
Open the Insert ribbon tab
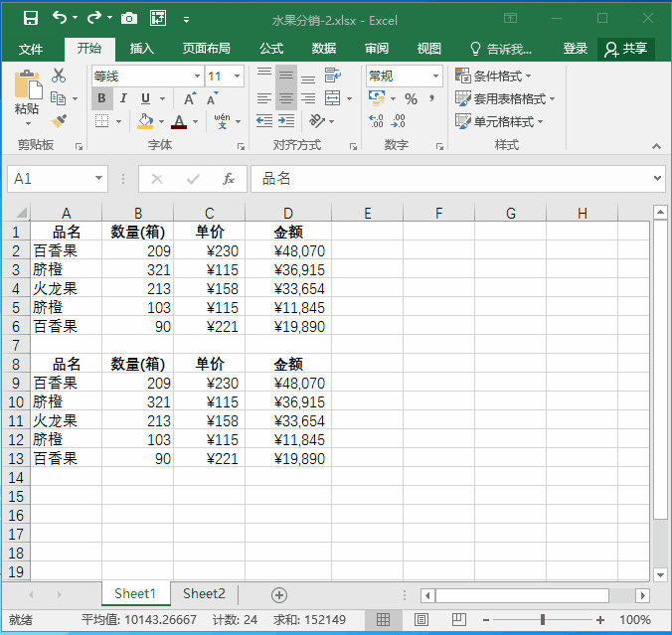pyautogui.click(x=142, y=49)
